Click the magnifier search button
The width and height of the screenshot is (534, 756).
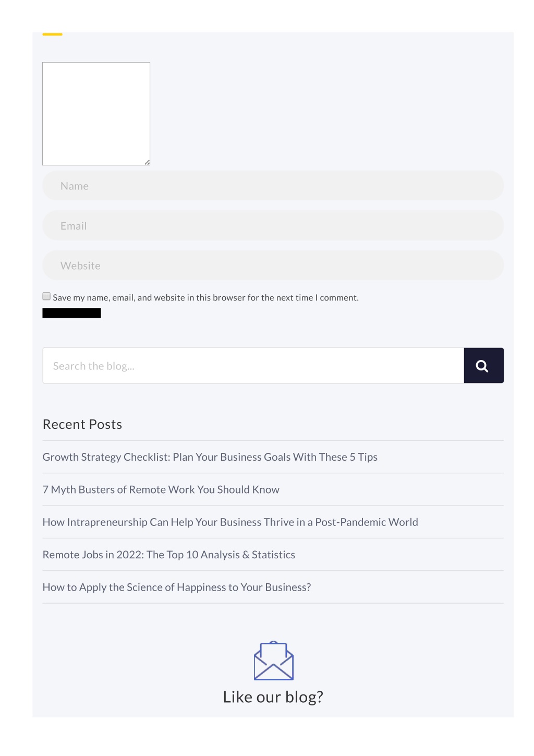coord(483,366)
